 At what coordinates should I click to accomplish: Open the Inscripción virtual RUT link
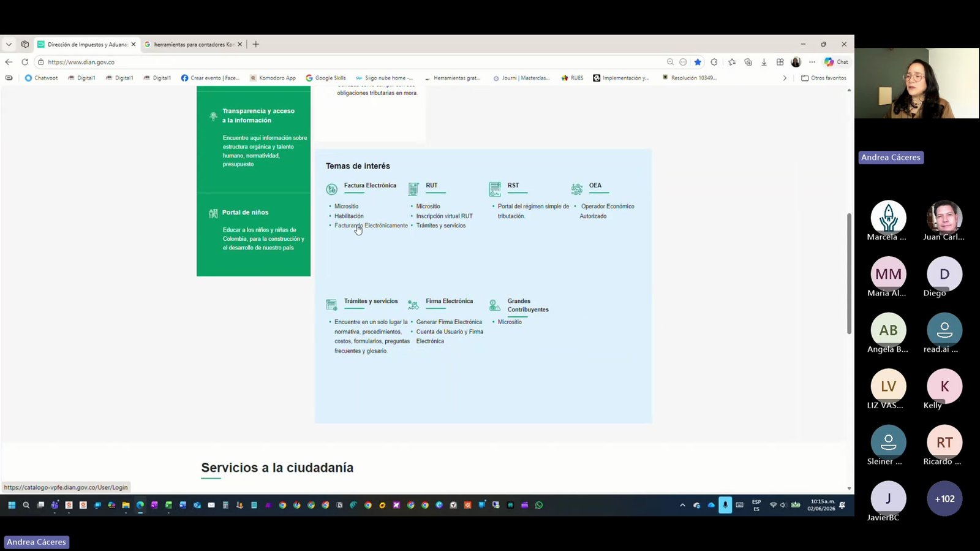[445, 216]
